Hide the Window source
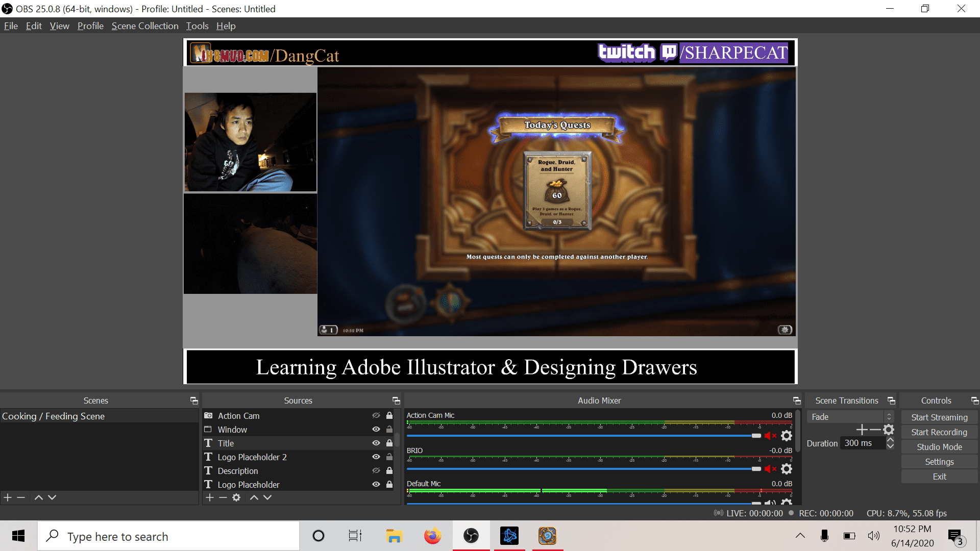The image size is (980, 551). [x=376, y=430]
